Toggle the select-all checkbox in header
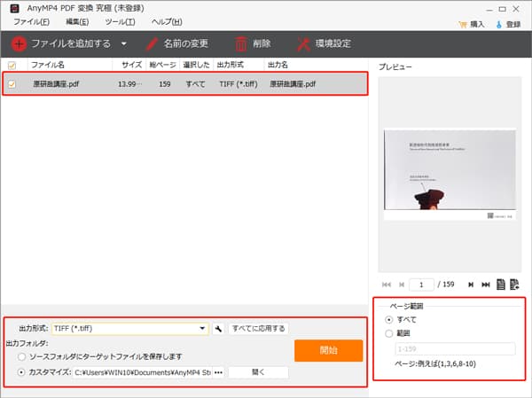Viewport: 532px width, 398px height. click(x=12, y=65)
